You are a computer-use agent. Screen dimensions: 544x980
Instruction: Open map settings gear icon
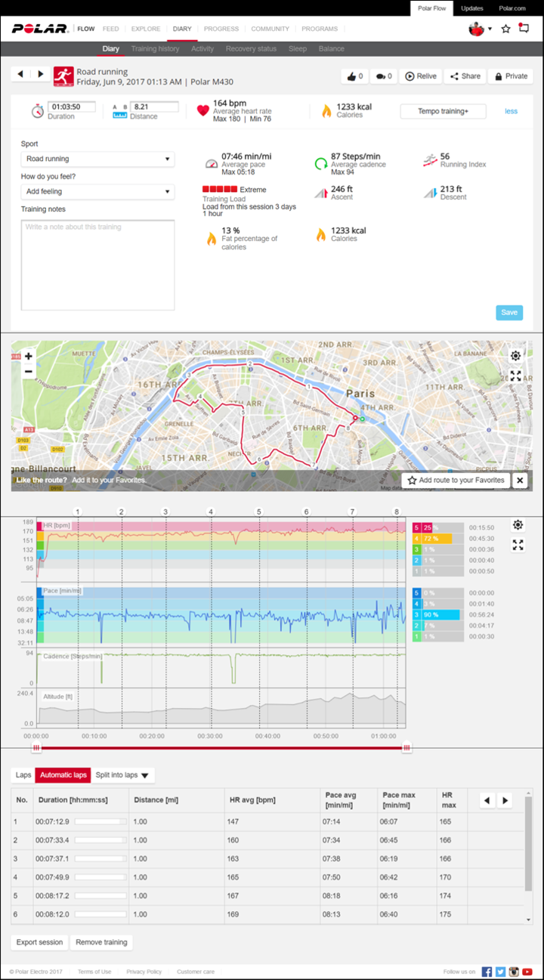(x=515, y=356)
